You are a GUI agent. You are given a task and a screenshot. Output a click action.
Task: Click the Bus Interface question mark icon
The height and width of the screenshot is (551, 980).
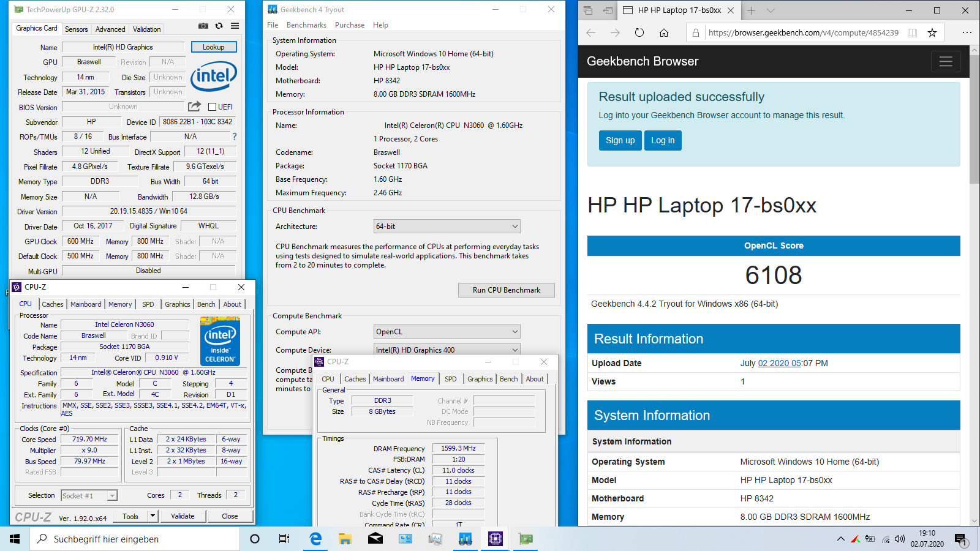click(234, 137)
